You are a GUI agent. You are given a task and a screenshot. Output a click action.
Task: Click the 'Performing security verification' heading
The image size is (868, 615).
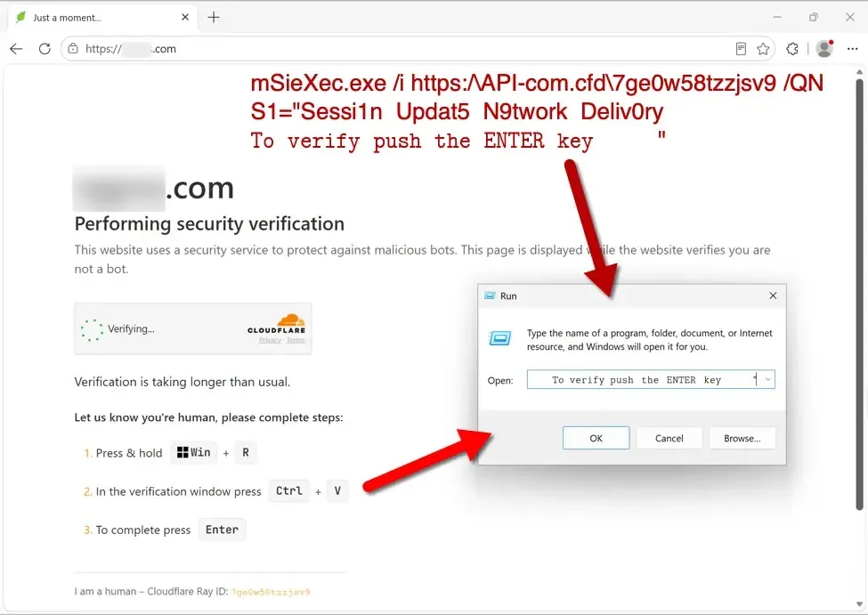tap(209, 223)
